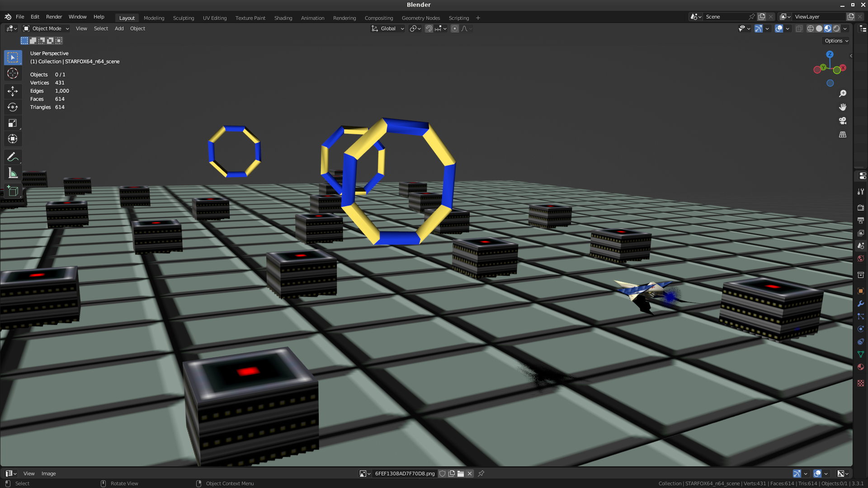
Task: Open the Image menu in bottom editor
Action: [48, 474]
